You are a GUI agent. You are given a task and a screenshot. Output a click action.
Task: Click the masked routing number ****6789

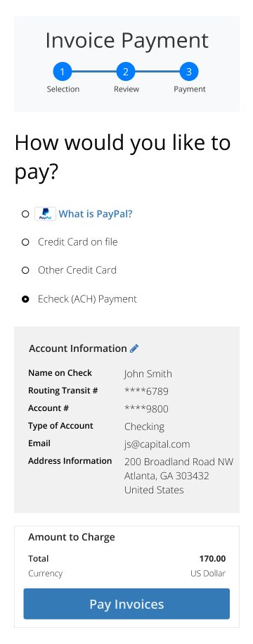coord(146,391)
